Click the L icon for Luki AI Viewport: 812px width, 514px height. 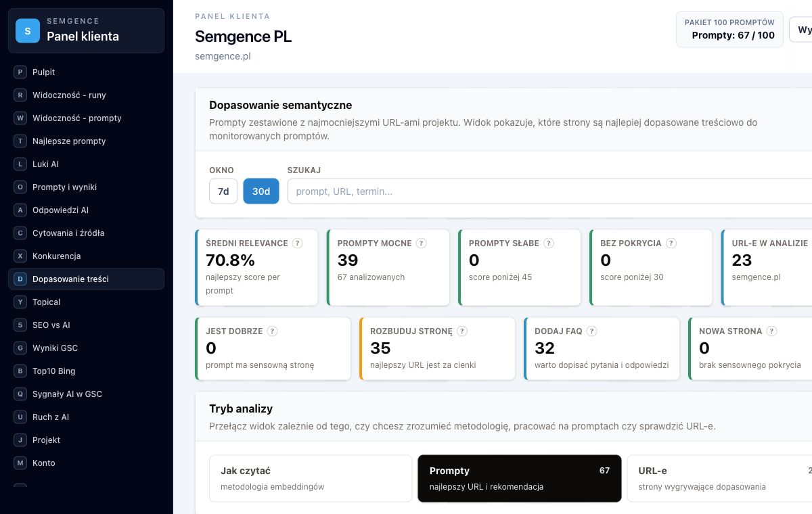(x=20, y=164)
